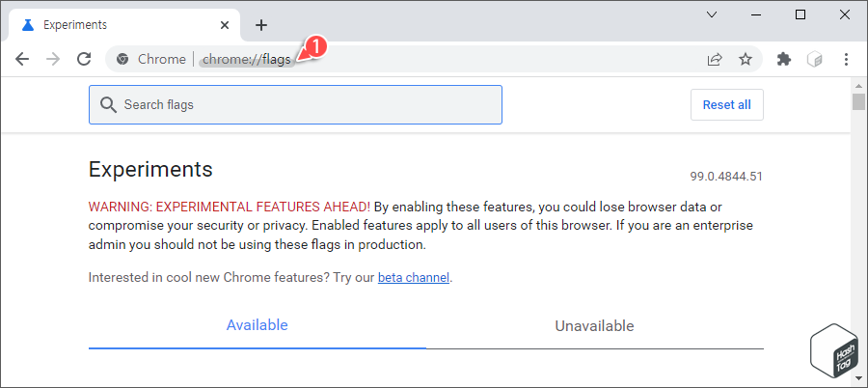Click the forward navigation arrow

(x=53, y=59)
